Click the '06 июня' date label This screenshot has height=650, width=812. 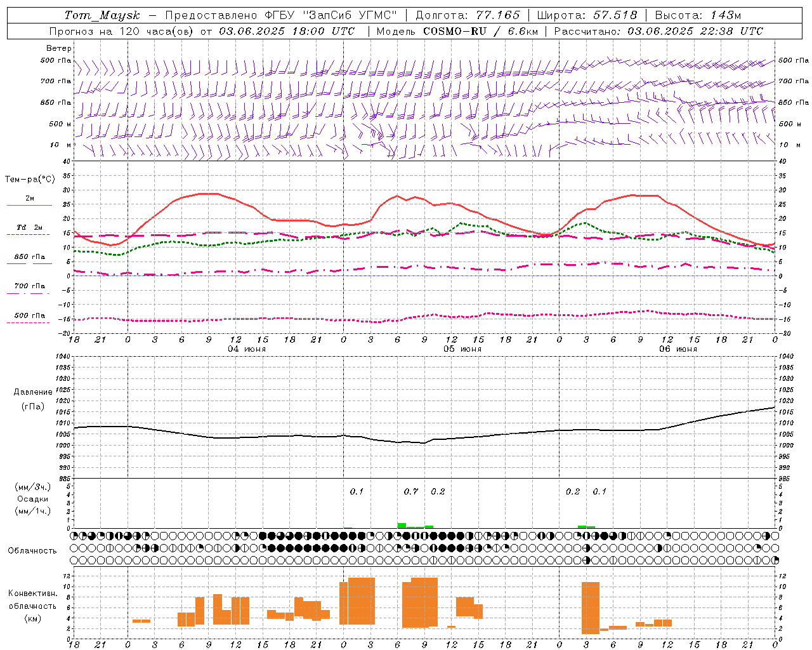(x=678, y=349)
